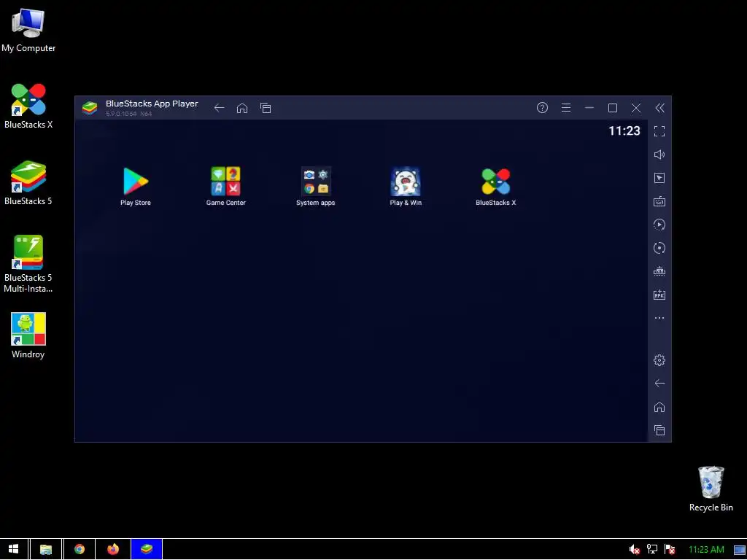Open Firefox from the taskbar

(x=113, y=549)
